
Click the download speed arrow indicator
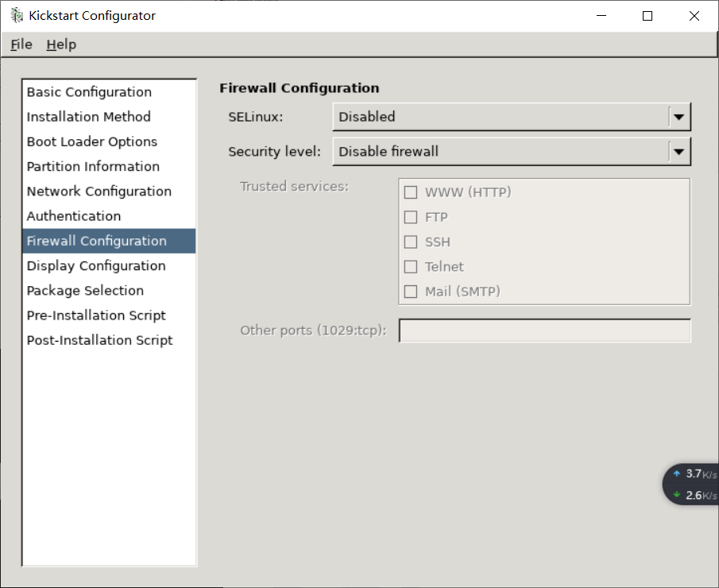click(x=677, y=495)
